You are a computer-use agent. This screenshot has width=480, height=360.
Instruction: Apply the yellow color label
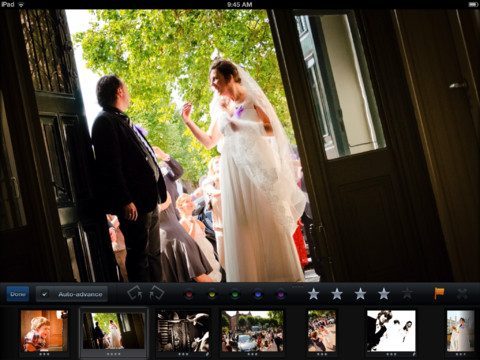(x=212, y=295)
